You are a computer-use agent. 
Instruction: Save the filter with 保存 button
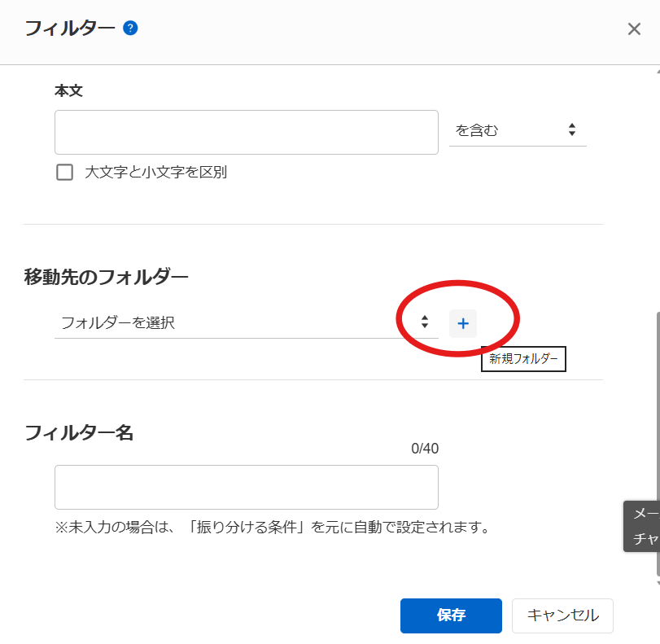tap(451, 616)
